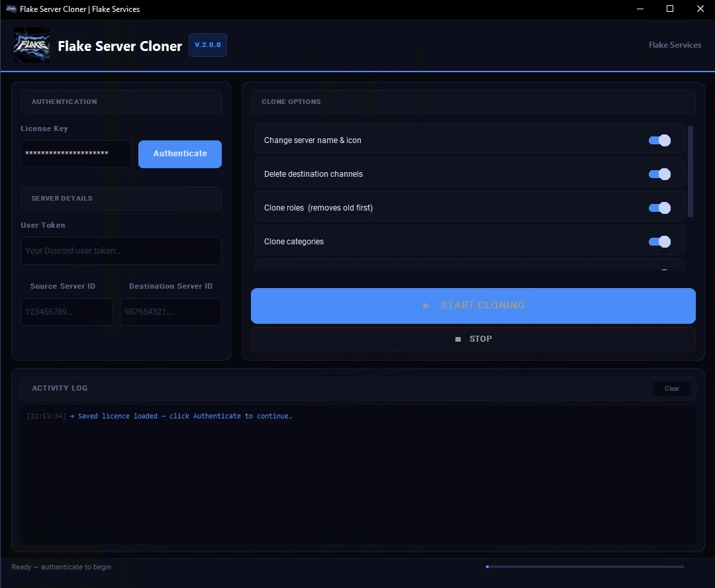Click the "User Token" label
The height and width of the screenshot is (588, 715).
(x=43, y=225)
